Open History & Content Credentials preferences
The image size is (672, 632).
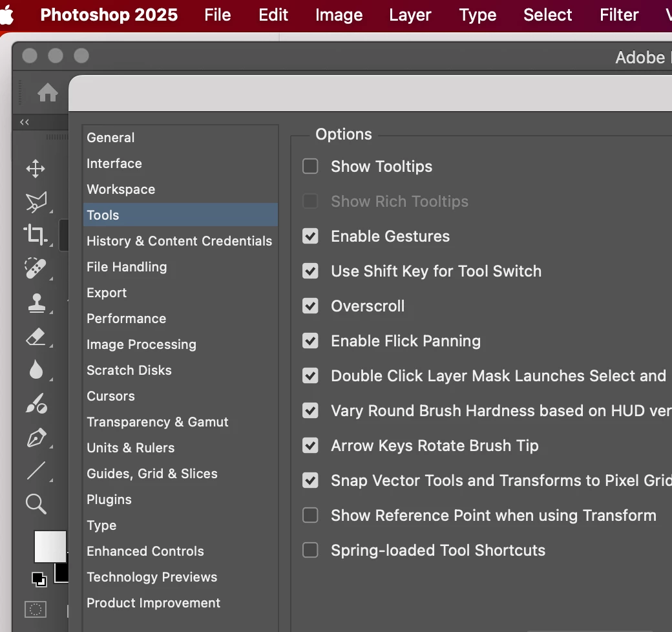(x=180, y=241)
